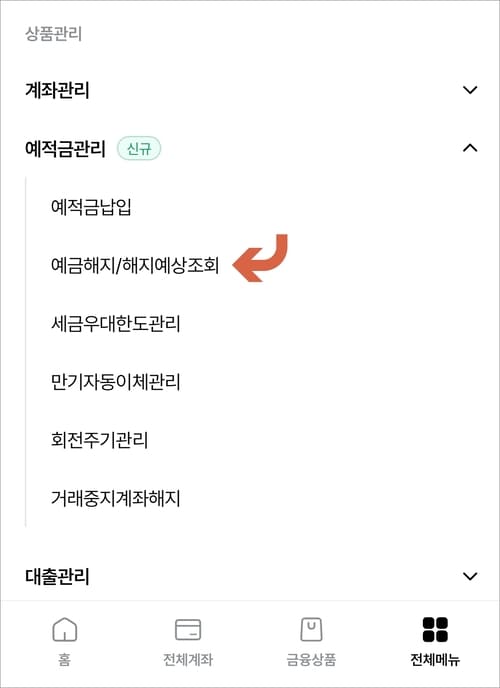This screenshot has width=500, height=688.
Task: Tap the 신규 badge beside 예적금관리
Action: pyautogui.click(x=139, y=148)
